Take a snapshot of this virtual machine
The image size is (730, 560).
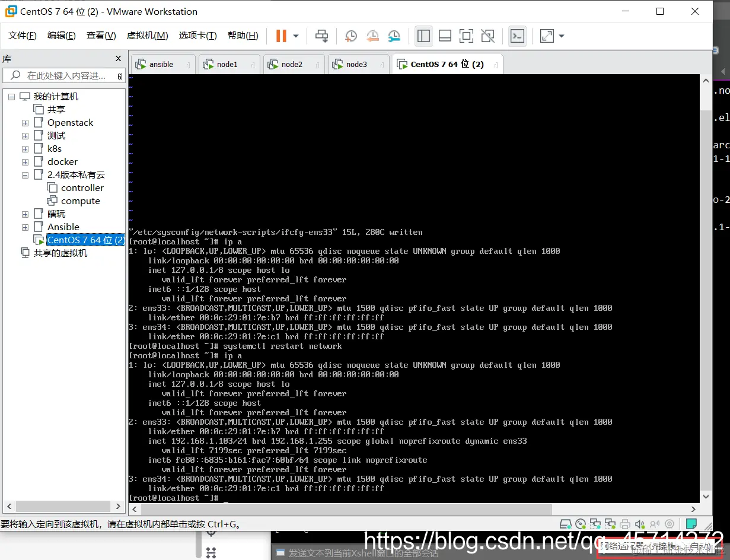tap(351, 36)
